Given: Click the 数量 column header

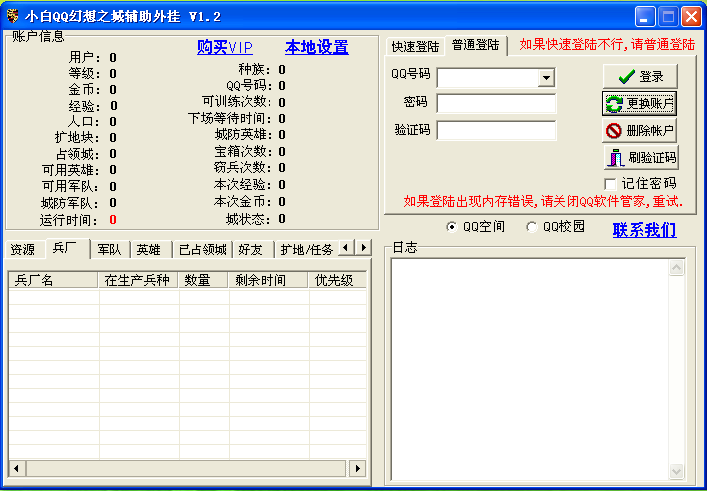Looking at the screenshot, I should click(x=203, y=280).
